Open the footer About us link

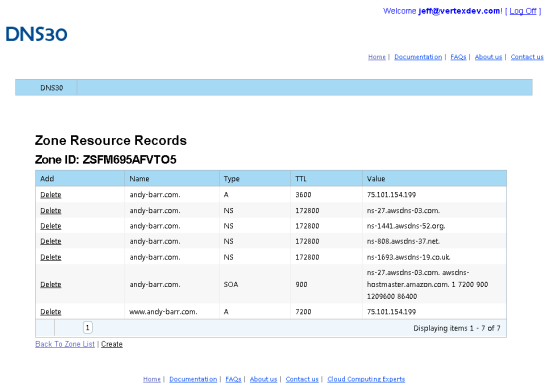point(263,379)
